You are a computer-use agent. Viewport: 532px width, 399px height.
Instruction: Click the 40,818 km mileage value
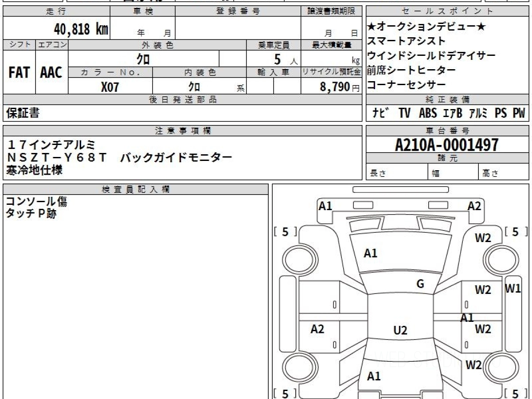[x=81, y=29]
